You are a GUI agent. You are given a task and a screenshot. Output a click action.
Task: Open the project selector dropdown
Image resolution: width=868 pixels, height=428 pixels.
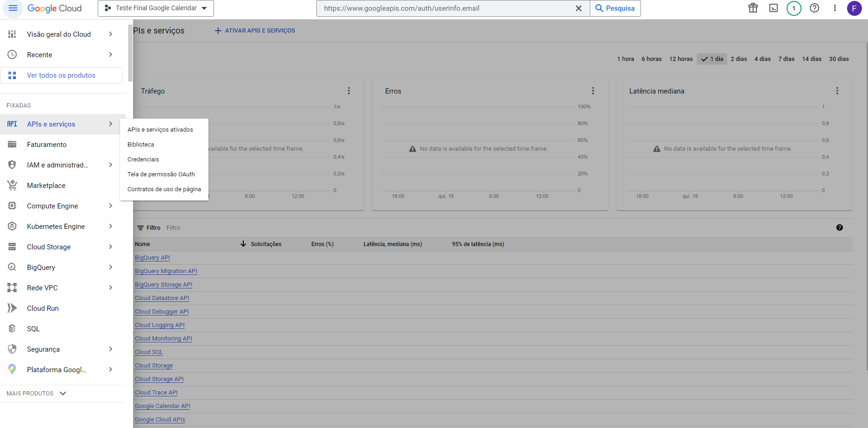156,8
